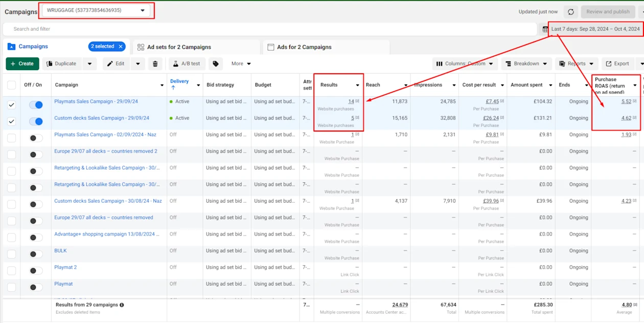Click the calendar icon beside date range
Image resolution: width=644 pixels, height=323 pixels.
545,29
